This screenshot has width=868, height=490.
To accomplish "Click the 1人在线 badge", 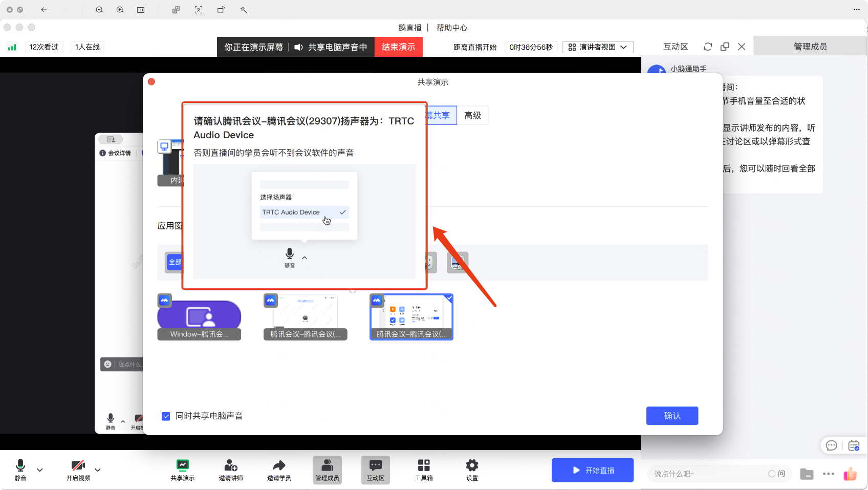I will click(x=88, y=47).
